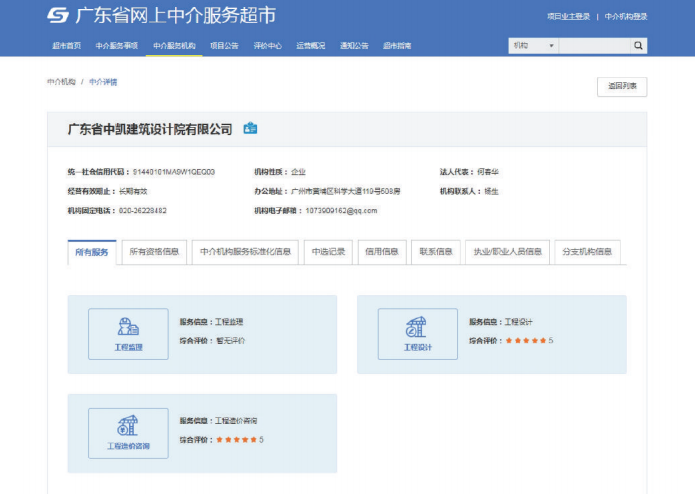Click 长期有效 validity text
The height and width of the screenshot is (494, 695).
[x=133, y=191]
